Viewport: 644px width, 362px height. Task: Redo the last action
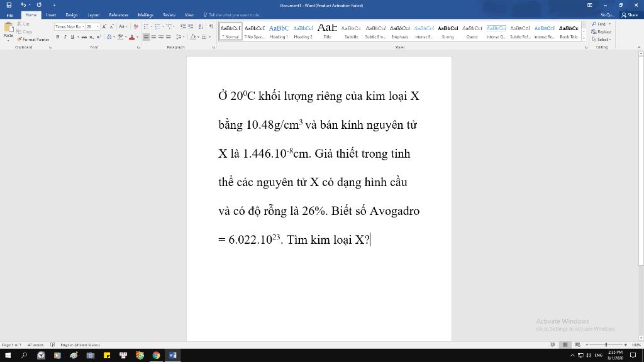coord(39,5)
